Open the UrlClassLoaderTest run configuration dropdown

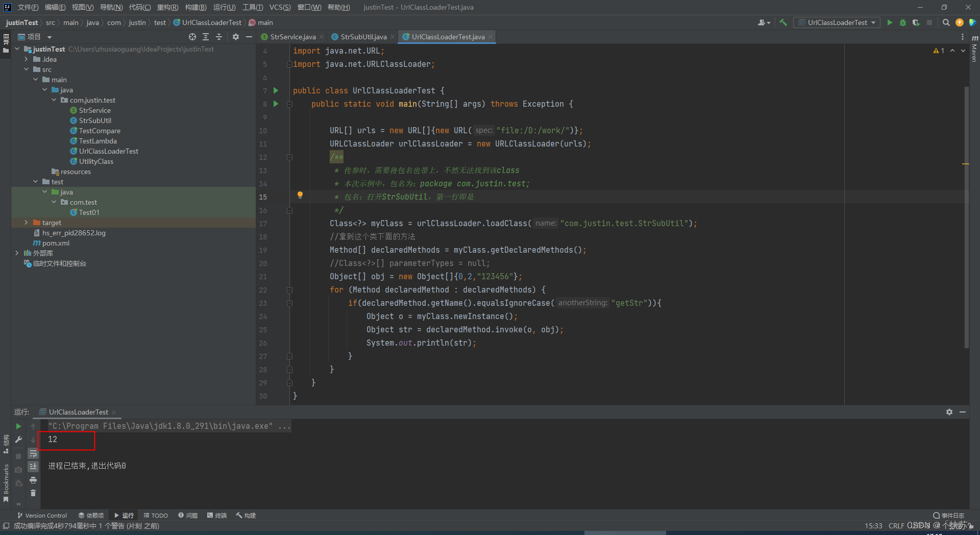874,22
